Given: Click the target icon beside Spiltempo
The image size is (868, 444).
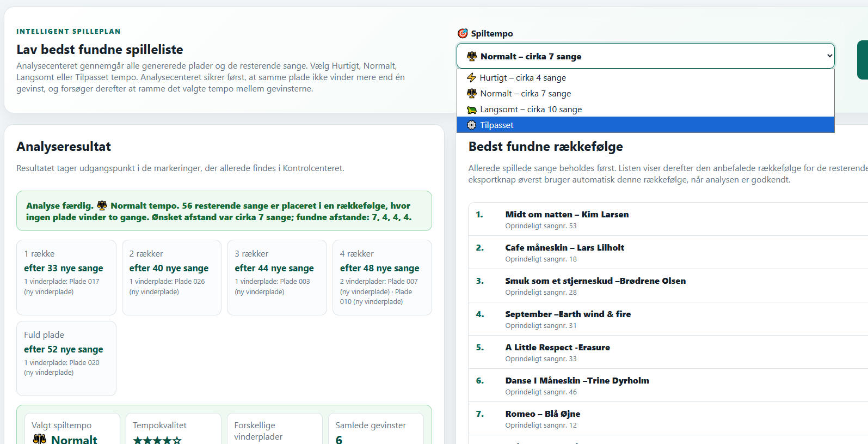Looking at the screenshot, I should pos(463,34).
